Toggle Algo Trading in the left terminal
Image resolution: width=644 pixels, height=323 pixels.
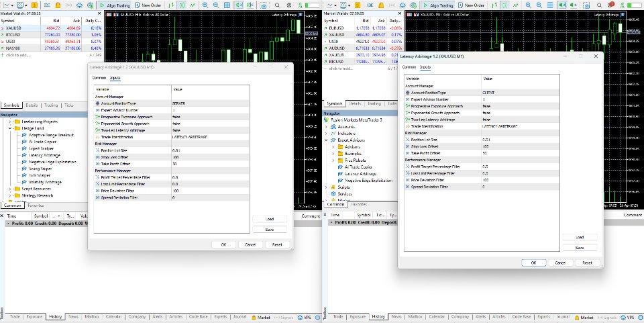point(115,5)
